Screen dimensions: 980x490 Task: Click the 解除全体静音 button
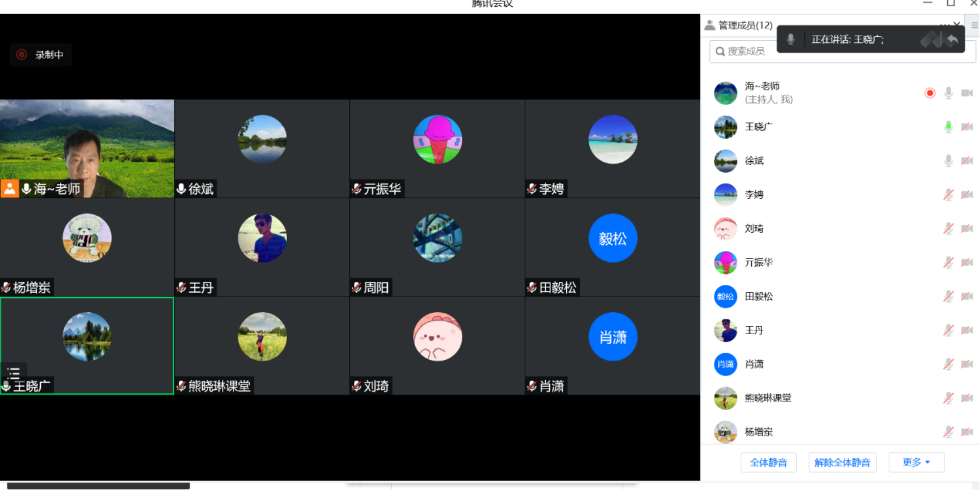click(x=842, y=462)
